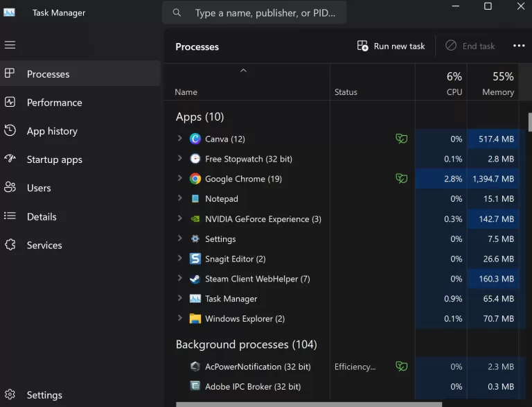Open the three-dots more options menu

519,46
